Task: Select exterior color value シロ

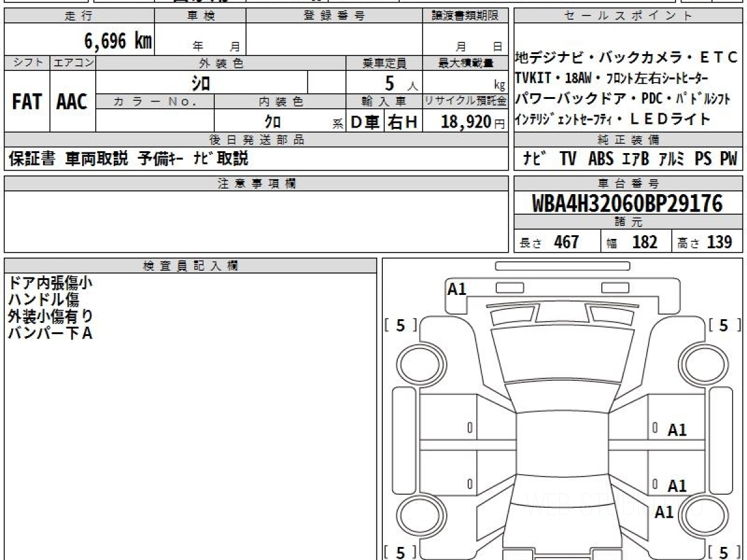Action: pos(202,82)
